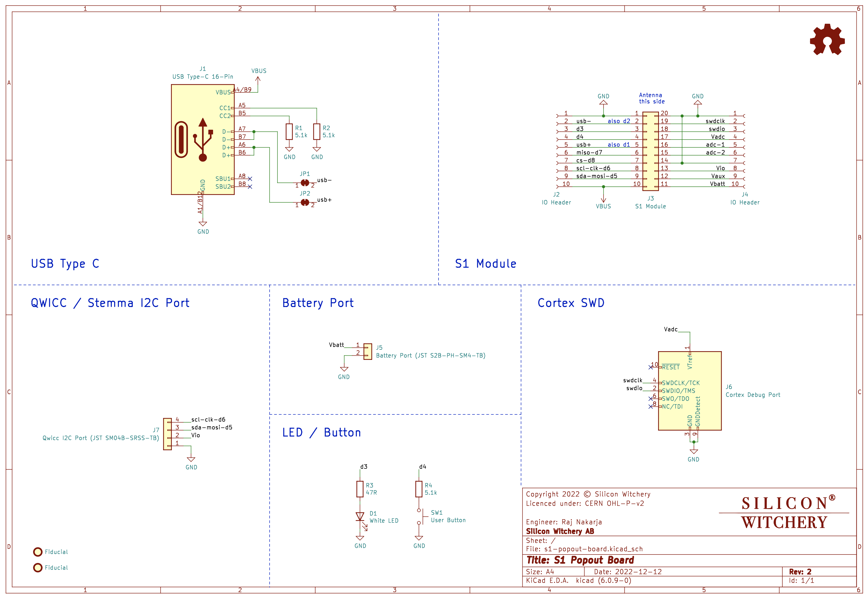Image resolution: width=868 pixels, height=600 pixels.
Task: Select the USB Type-C connector J1 symbol
Action: 203,140
